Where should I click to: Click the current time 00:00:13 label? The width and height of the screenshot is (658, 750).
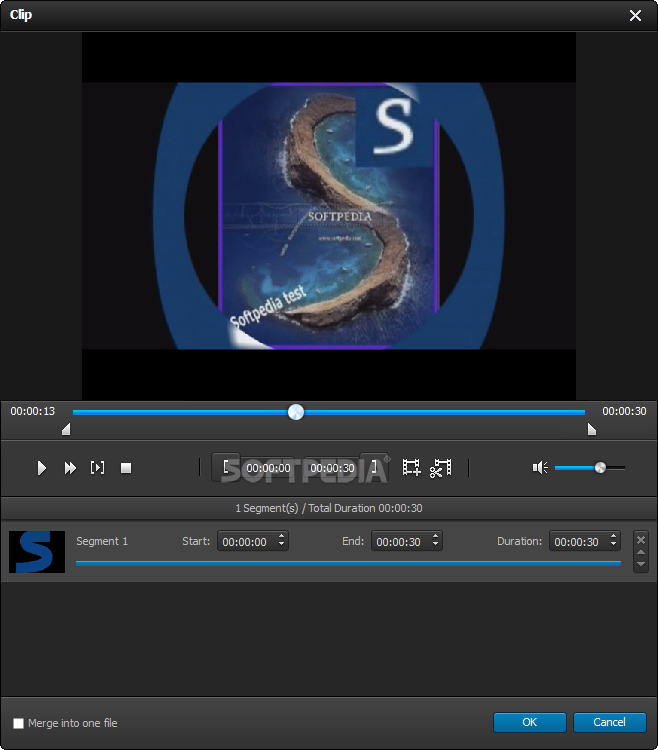(x=33, y=411)
